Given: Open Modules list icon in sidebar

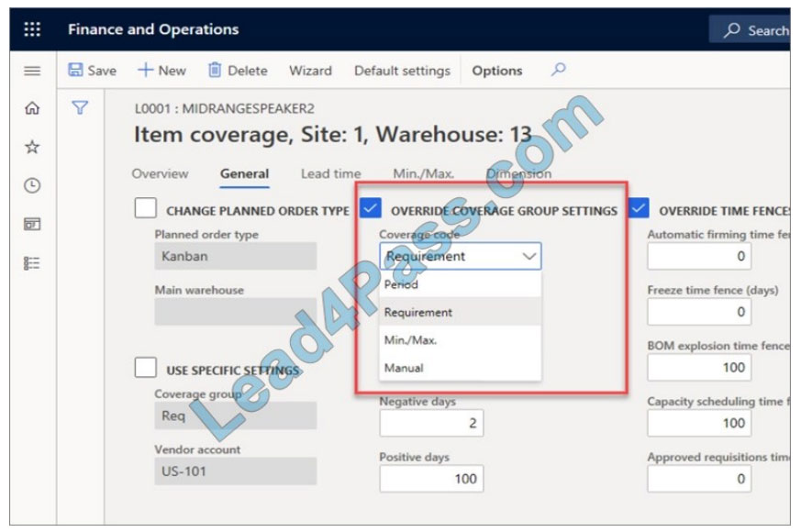Looking at the screenshot, I should [32, 263].
